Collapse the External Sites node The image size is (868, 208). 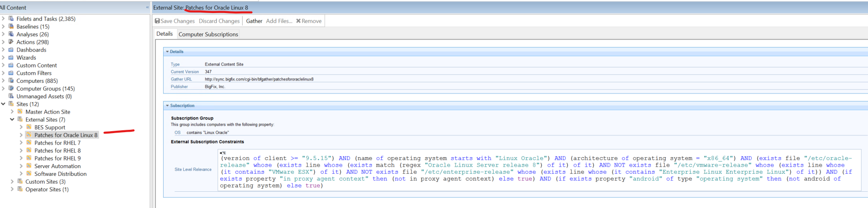(x=12, y=120)
